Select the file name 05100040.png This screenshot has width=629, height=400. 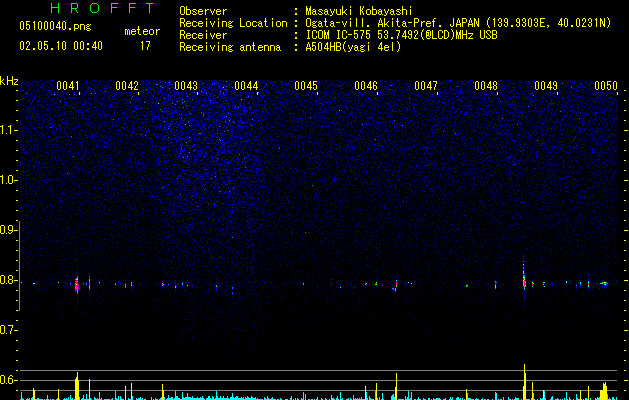pos(55,26)
